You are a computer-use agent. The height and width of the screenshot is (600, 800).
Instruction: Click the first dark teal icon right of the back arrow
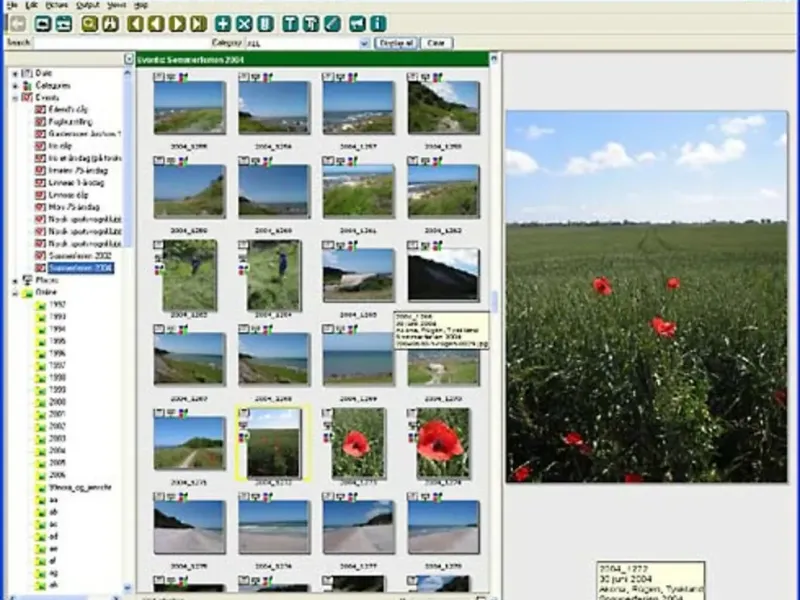pyautogui.click(x=43, y=23)
